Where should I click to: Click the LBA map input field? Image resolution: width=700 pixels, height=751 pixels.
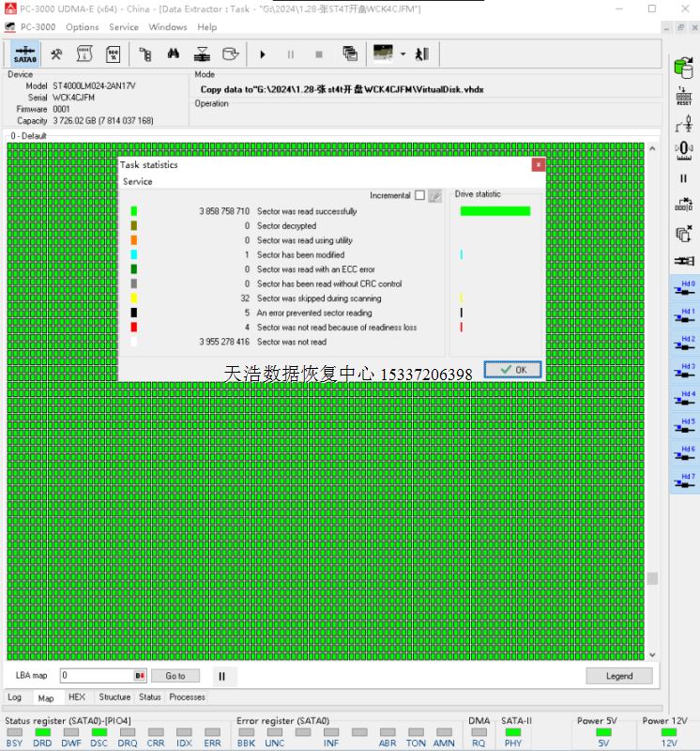[x=96, y=676]
